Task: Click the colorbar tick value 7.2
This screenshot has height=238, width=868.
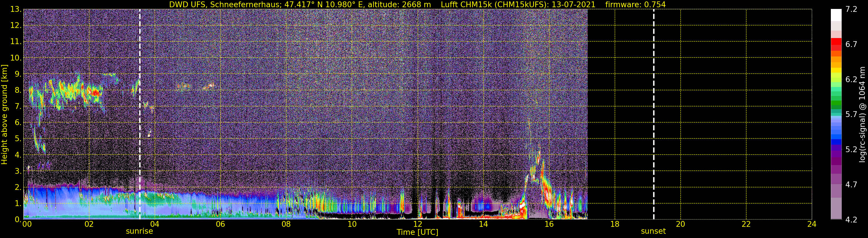Action: pos(851,9)
